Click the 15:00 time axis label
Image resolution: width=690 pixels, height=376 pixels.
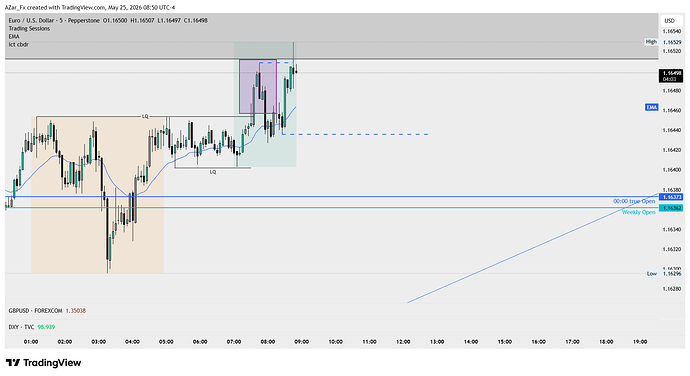pyautogui.click(x=505, y=342)
